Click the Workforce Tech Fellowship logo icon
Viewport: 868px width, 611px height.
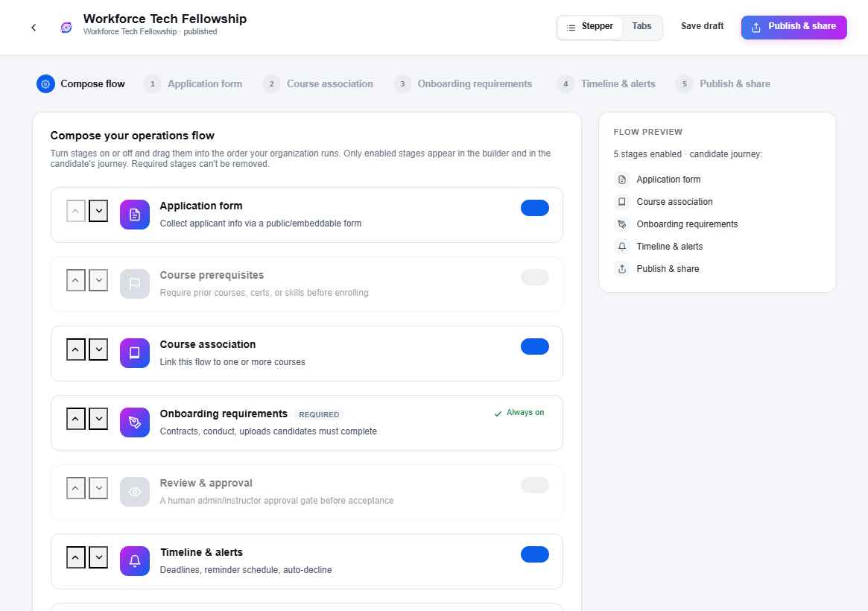click(66, 28)
